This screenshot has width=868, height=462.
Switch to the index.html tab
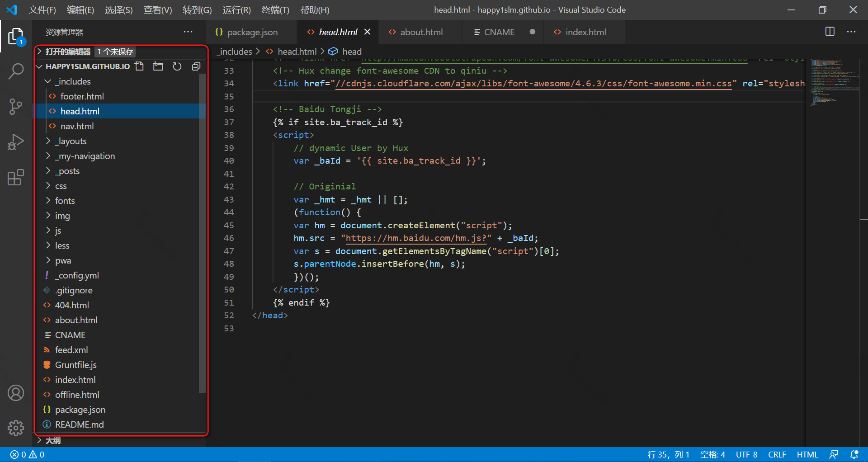tap(585, 32)
